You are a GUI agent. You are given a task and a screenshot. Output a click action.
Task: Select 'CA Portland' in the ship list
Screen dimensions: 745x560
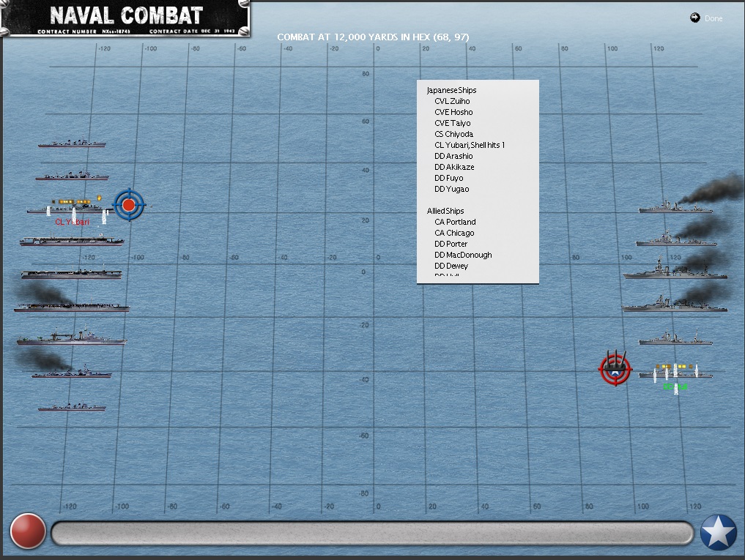coord(455,222)
